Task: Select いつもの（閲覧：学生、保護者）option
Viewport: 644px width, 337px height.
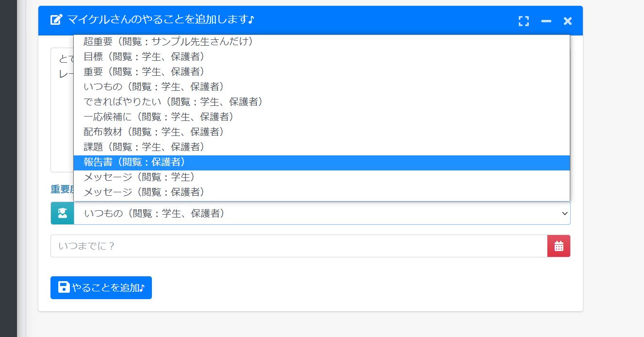Action: [x=153, y=86]
